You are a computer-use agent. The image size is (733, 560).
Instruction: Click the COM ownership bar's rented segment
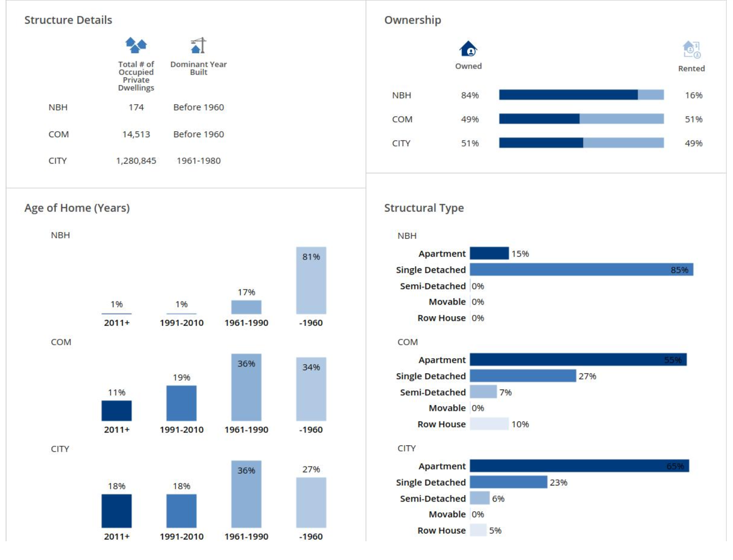point(621,119)
